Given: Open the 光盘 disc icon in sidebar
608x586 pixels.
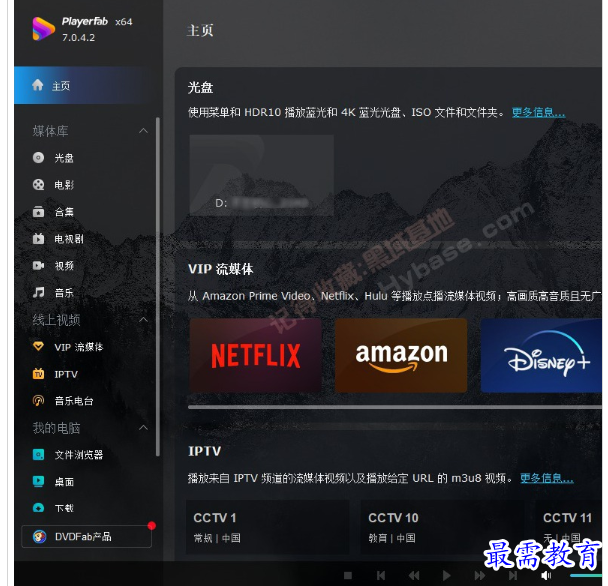Looking at the screenshot, I should pyautogui.click(x=38, y=157).
